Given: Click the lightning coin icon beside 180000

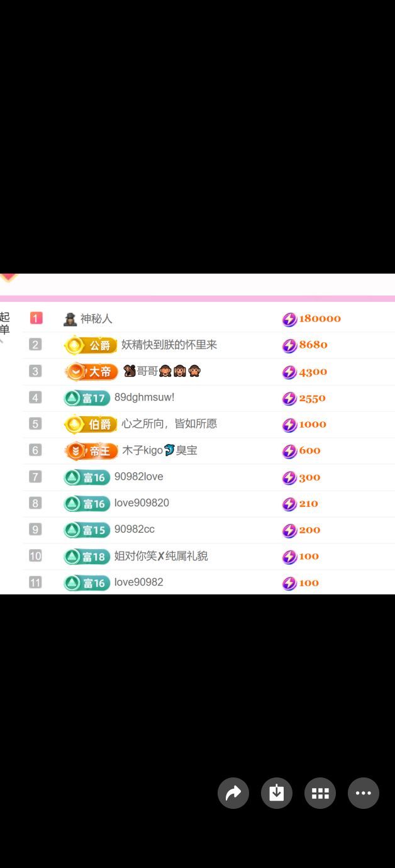Looking at the screenshot, I should click(289, 319).
